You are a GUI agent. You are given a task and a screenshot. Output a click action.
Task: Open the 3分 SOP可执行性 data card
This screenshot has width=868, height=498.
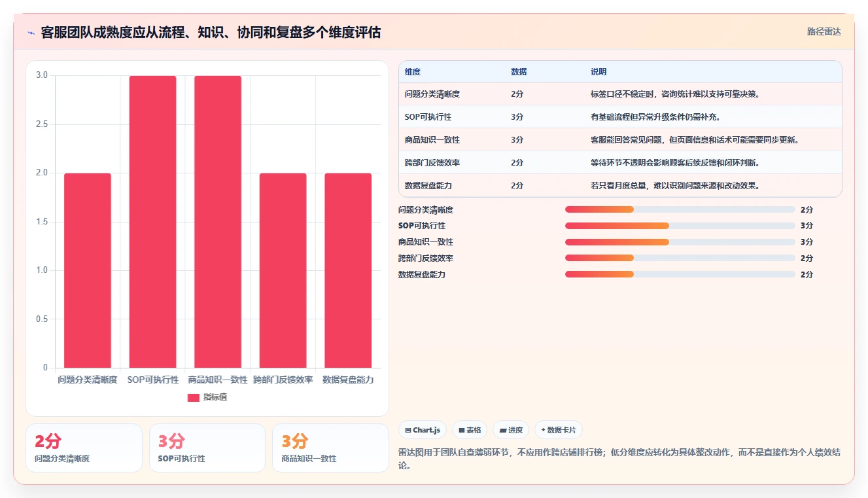(x=207, y=448)
